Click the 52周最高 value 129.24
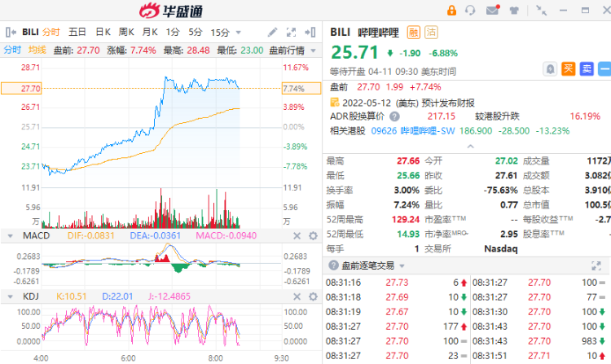Screen dimensions: 611x364 (406, 220)
